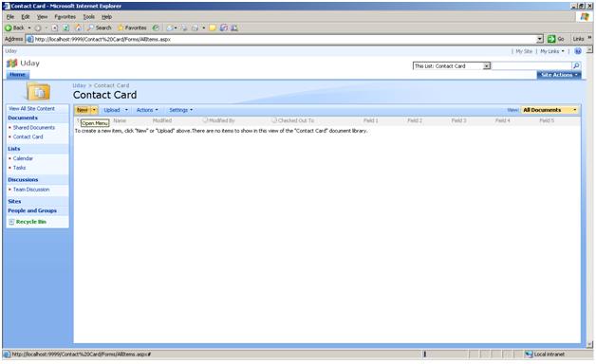Click the Recycle Bin icon
Image resolution: width=596 pixels, height=364 pixels.
pyautogui.click(x=11, y=222)
